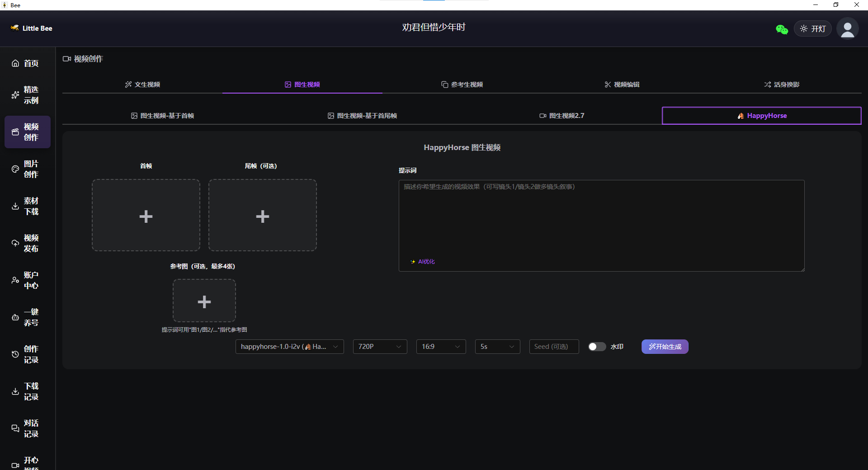Click the HappyHorse 图生视频 title text
Screen dimensions: 868x470
click(x=462, y=147)
